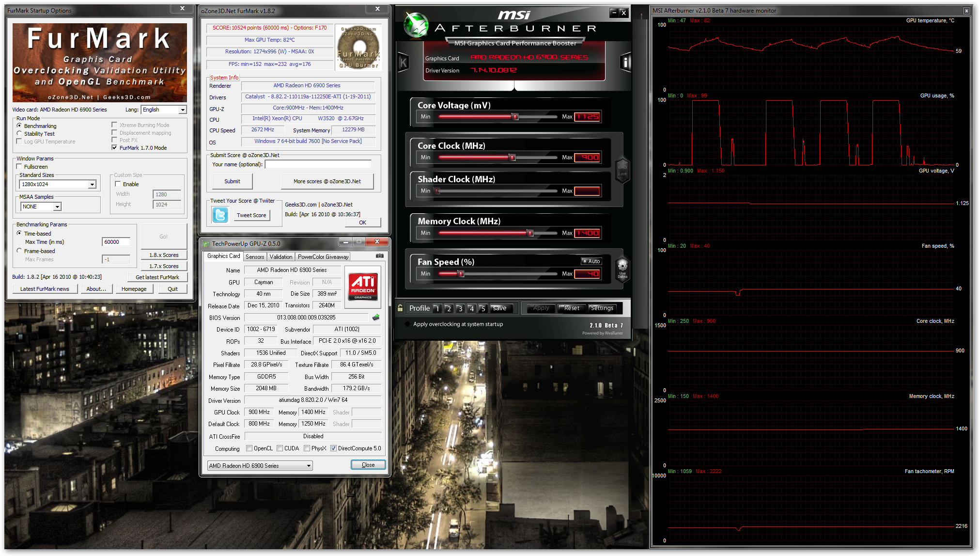Select Frame-based benchmarking
The image size is (980, 556).
tap(19, 251)
